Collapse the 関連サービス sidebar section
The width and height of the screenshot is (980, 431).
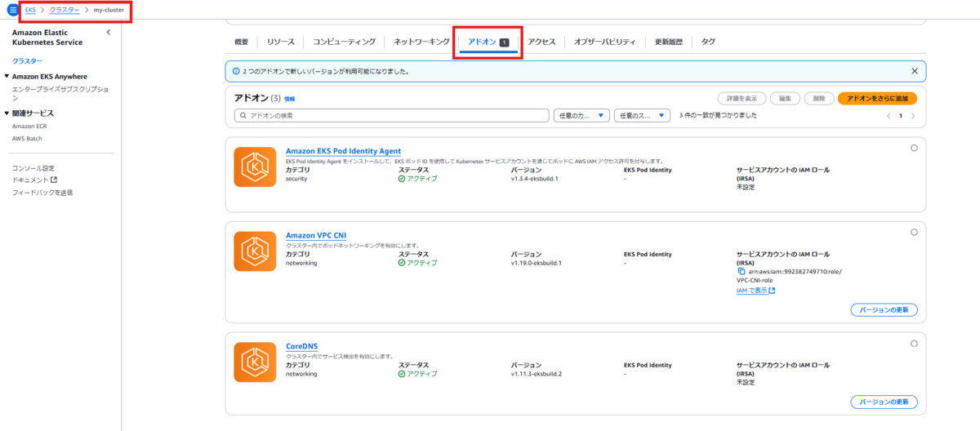(7, 113)
